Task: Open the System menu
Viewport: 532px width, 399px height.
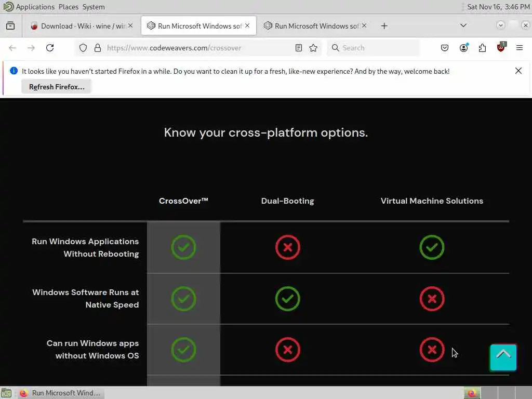Action: [94, 7]
